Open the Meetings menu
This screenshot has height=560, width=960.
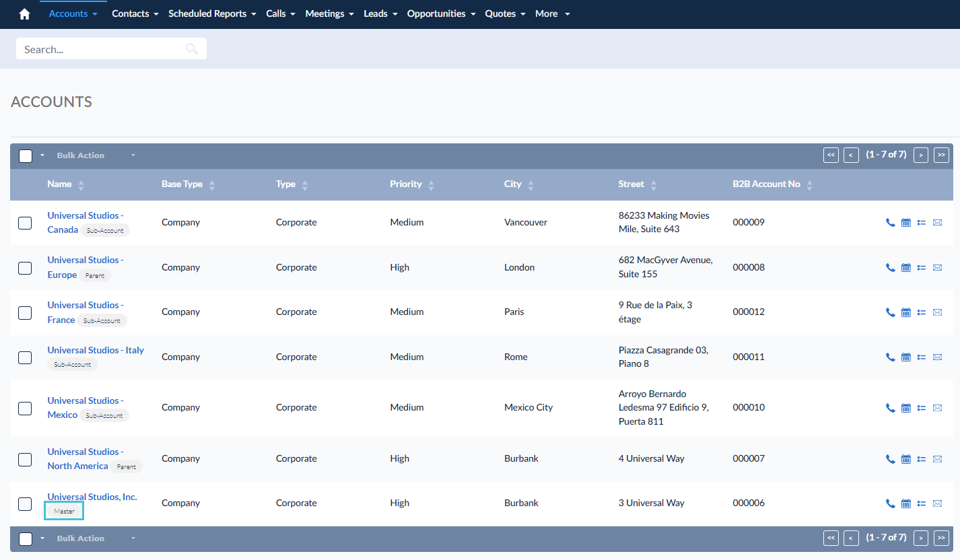330,13
